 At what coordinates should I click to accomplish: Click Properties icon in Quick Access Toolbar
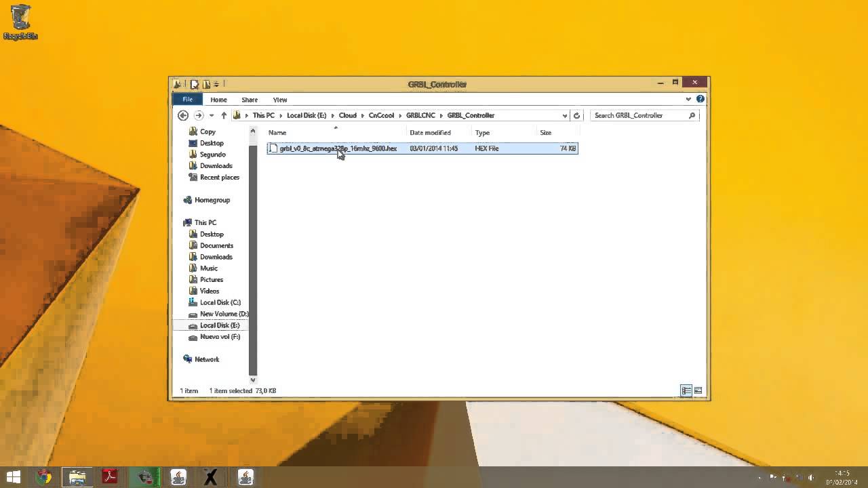194,84
